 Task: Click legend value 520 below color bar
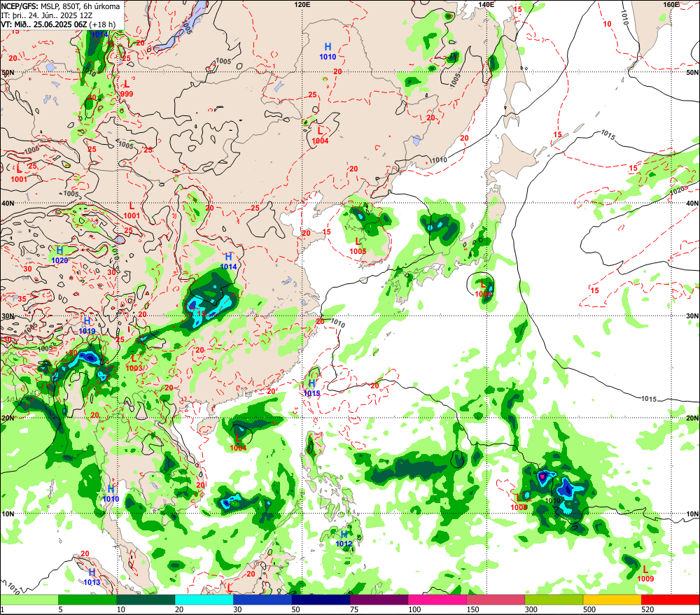(647, 609)
